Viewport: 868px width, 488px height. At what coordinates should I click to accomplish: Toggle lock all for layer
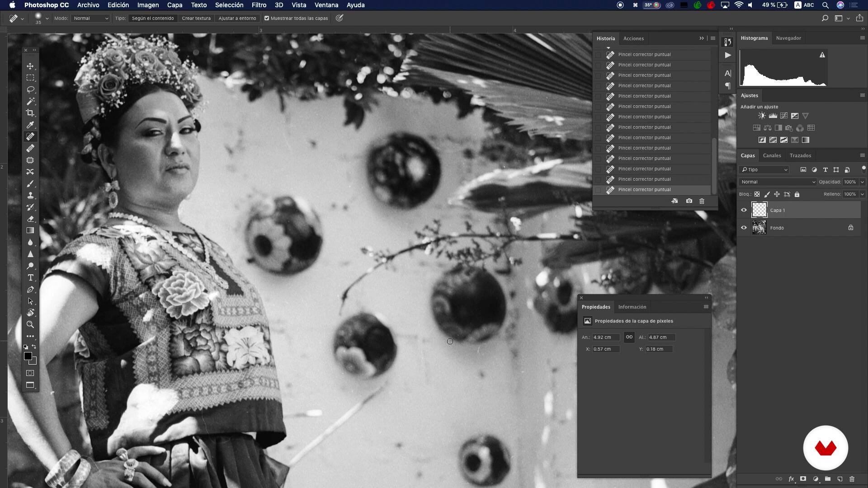797,194
